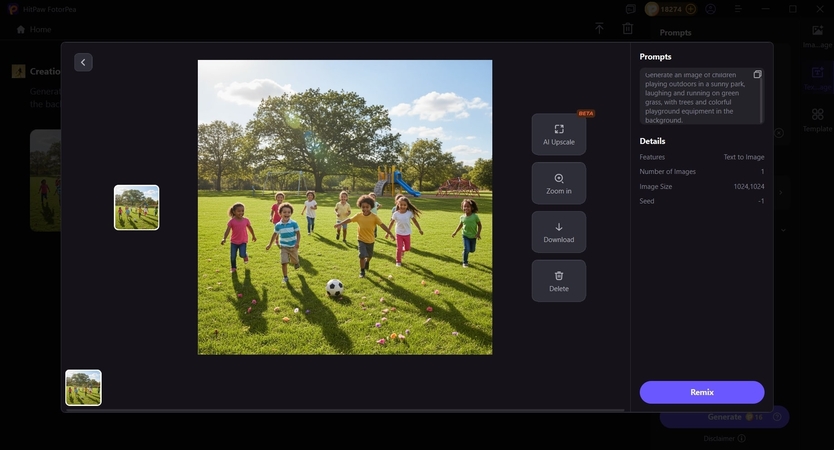Click the prompt text box
The width and height of the screenshot is (834, 450).
(702, 96)
